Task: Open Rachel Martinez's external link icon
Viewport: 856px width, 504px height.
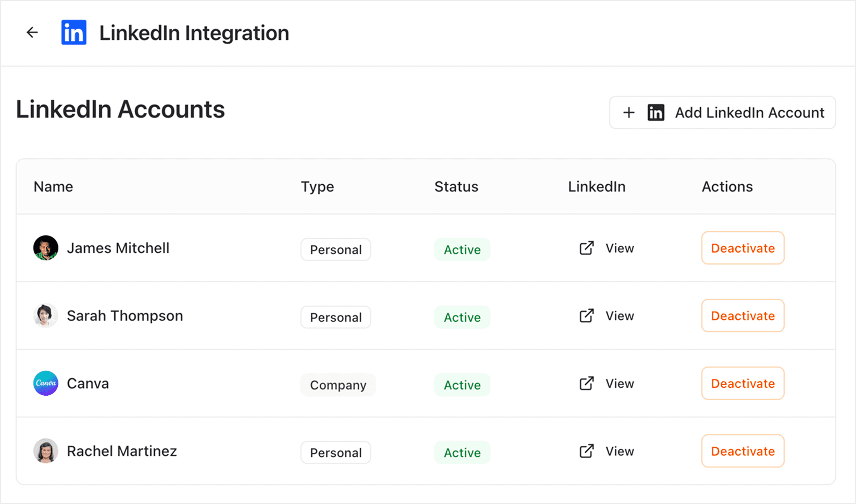Action: point(587,451)
